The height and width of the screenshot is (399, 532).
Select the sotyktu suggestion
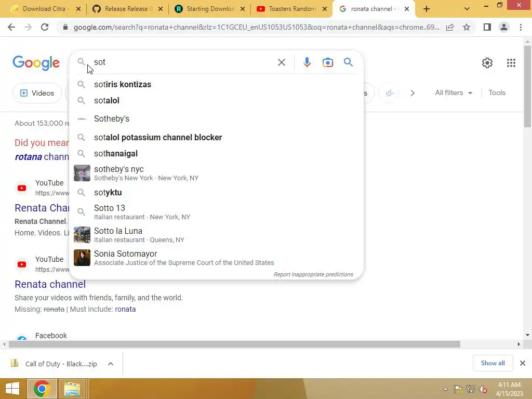point(216,193)
